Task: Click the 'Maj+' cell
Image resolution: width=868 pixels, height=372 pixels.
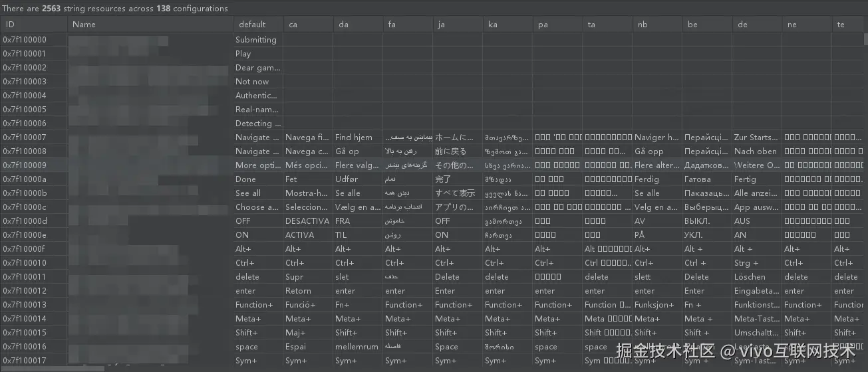Action: pyautogui.click(x=309, y=333)
